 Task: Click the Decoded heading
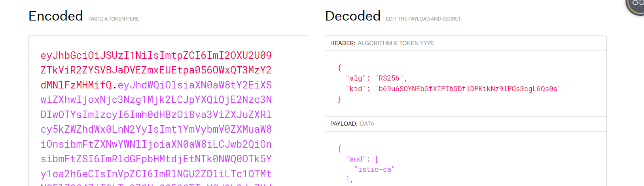(x=353, y=16)
